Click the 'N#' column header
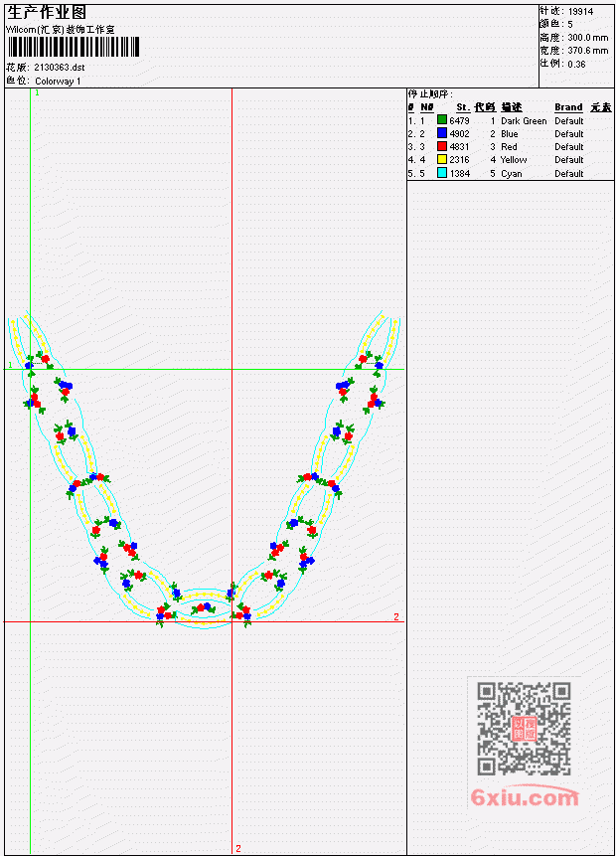The height and width of the screenshot is (856, 616). pos(426,107)
